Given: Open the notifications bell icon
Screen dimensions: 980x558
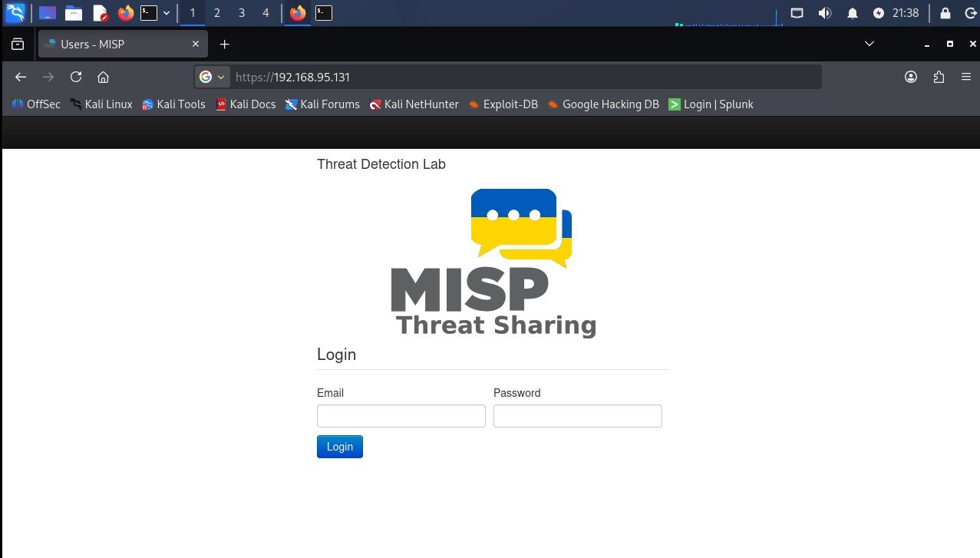Looking at the screenshot, I should coord(853,13).
